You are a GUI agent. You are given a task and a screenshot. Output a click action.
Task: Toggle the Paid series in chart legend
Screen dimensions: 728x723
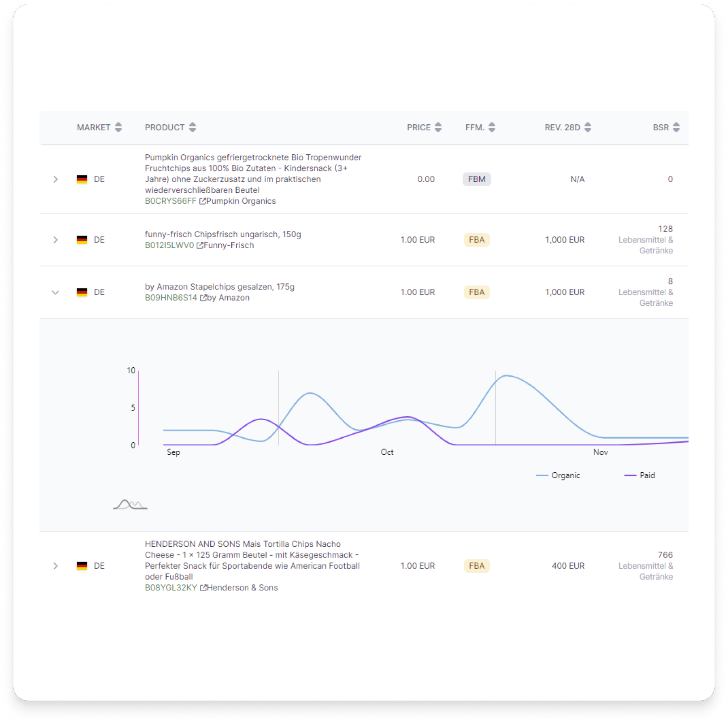coord(640,475)
